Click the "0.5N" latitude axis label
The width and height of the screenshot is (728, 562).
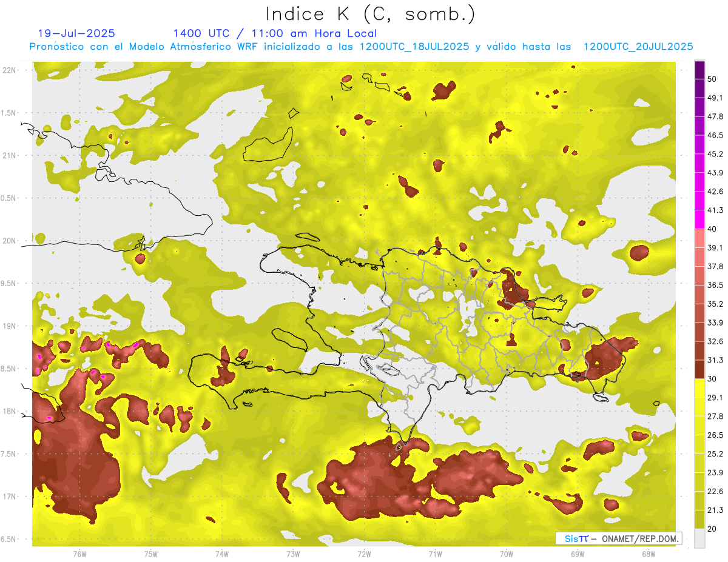[8, 198]
